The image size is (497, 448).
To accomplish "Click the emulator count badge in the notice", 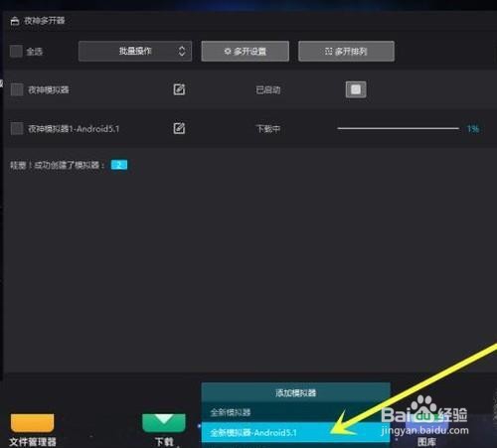I will click(x=119, y=165).
